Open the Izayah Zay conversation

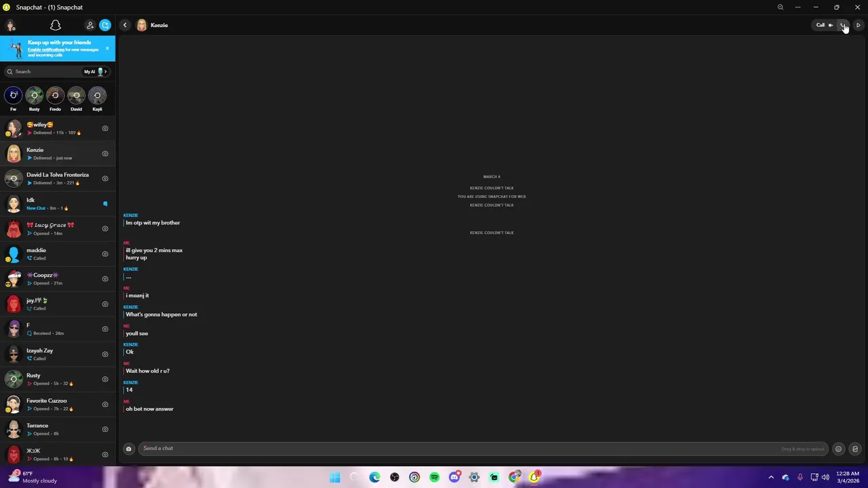(58, 354)
